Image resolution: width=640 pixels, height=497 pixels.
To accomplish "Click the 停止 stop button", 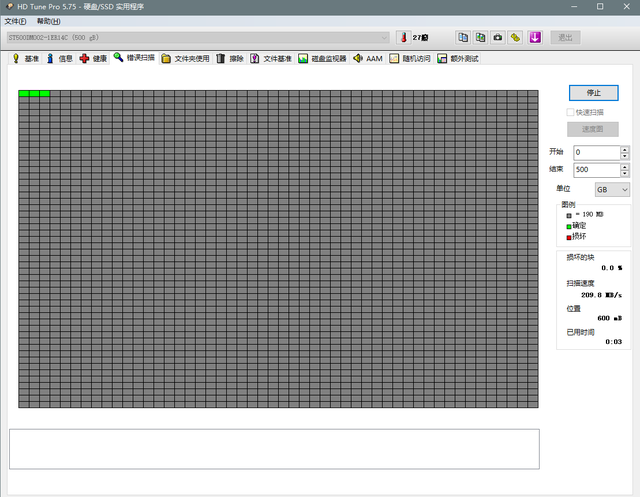I will click(x=593, y=93).
